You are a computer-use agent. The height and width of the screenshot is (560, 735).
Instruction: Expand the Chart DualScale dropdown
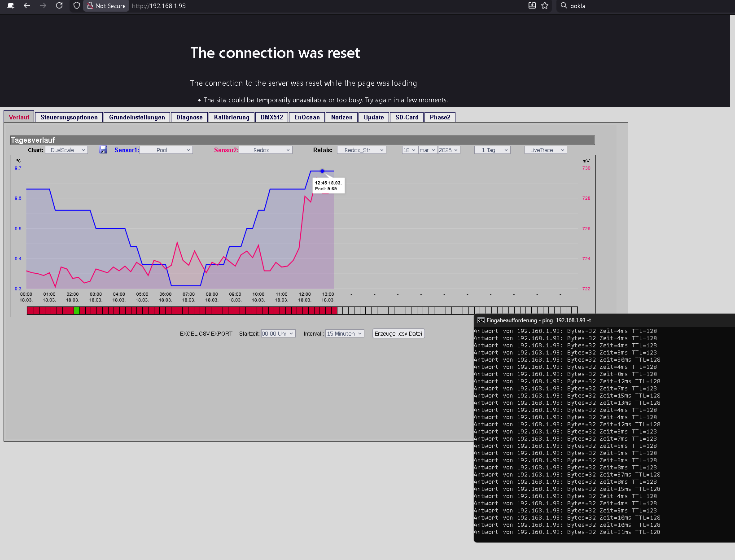(x=66, y=150)
